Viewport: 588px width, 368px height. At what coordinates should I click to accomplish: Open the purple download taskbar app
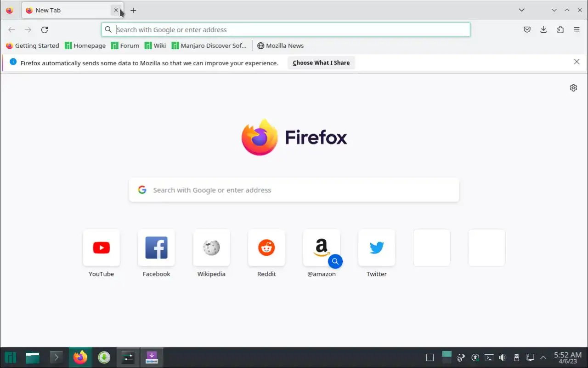152,357
